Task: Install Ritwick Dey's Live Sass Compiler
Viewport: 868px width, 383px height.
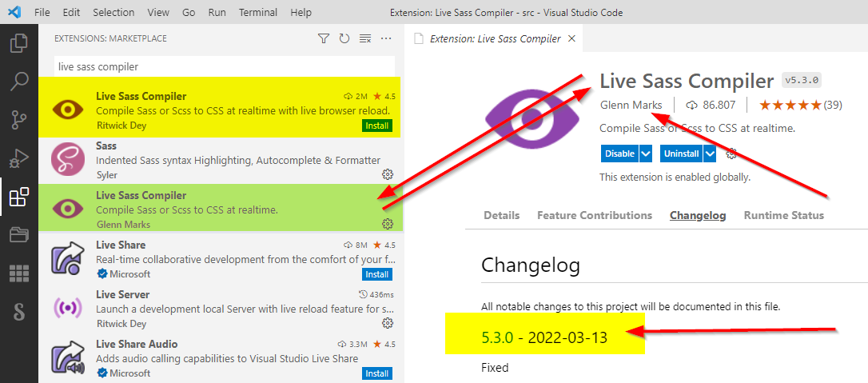Action: [377, 126]
